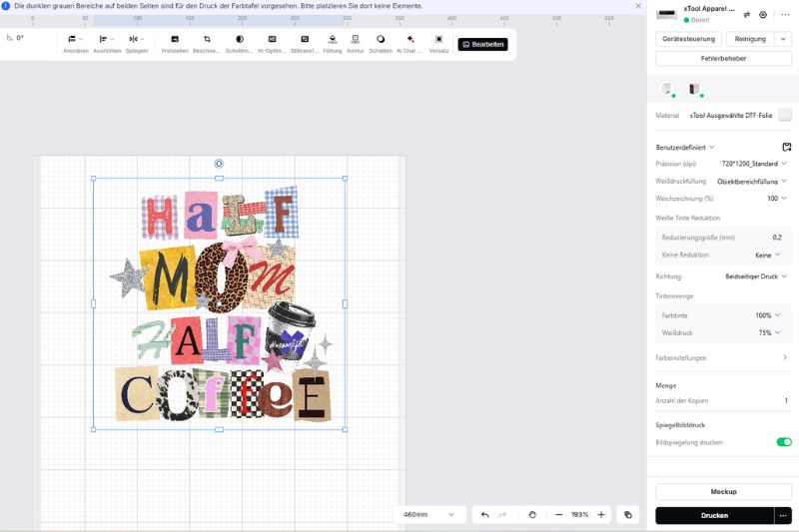
Task: Expand the Farbeinstellungen section
Action: [723, 358]
